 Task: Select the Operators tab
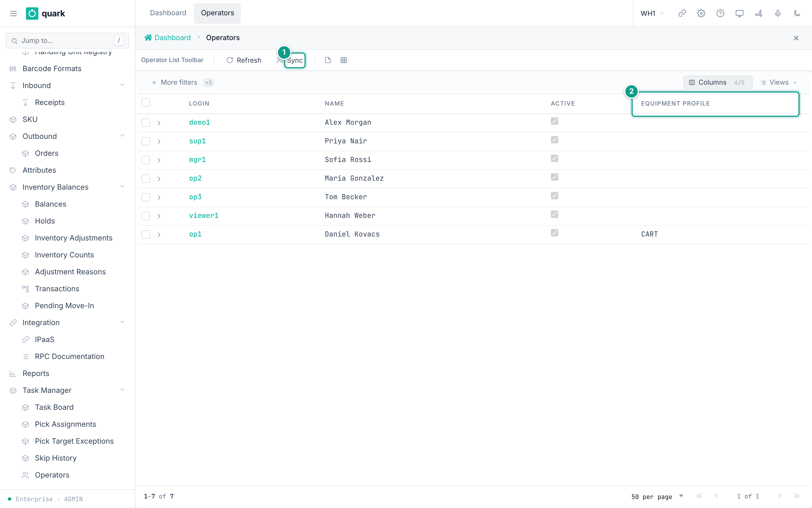(x=217, y=13)
